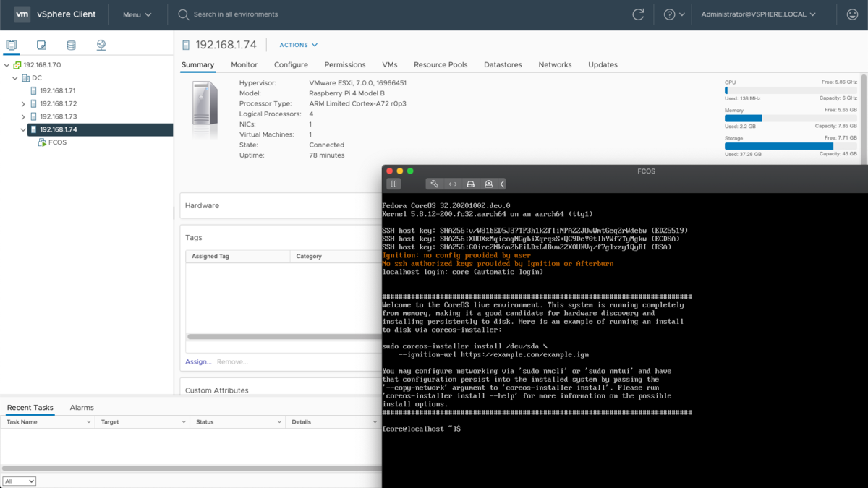868x488 pixels.
Task: Select the Storage inventory icon
Action: tap(71, 44)
